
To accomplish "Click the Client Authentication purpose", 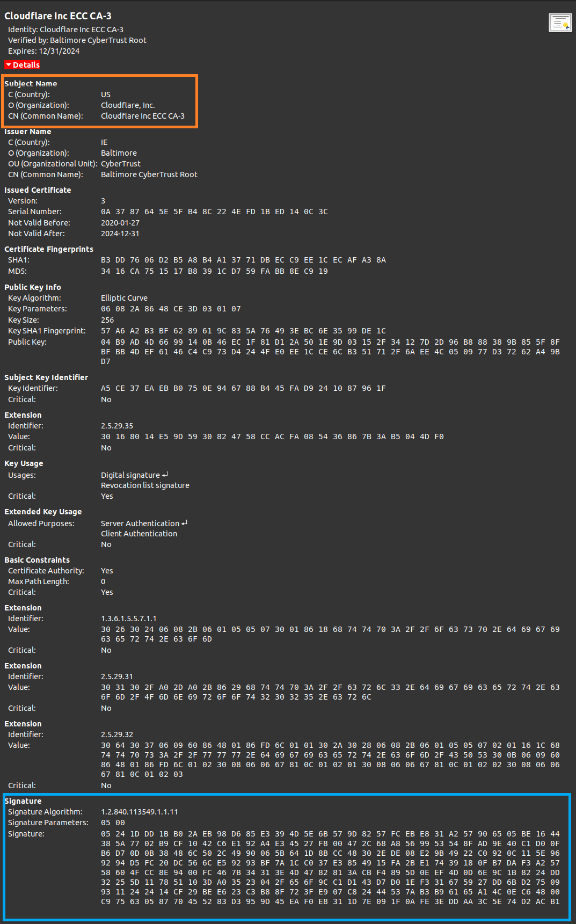I will pos(139,534).
